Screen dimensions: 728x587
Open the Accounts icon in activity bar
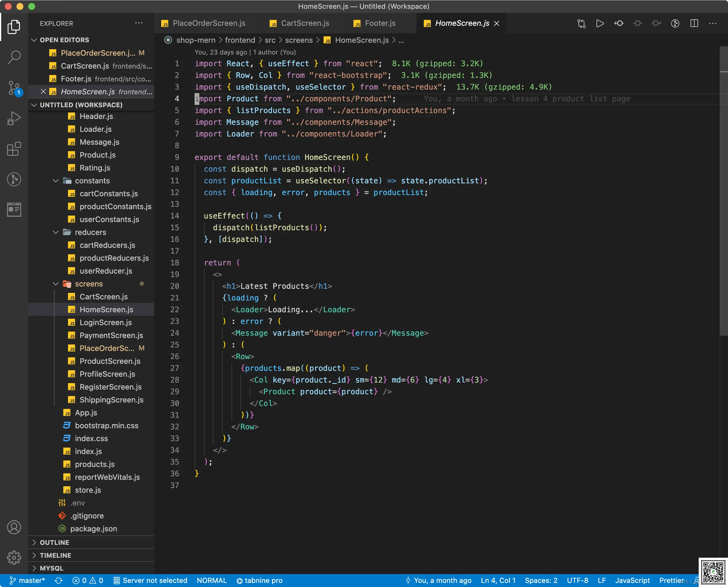14,527
